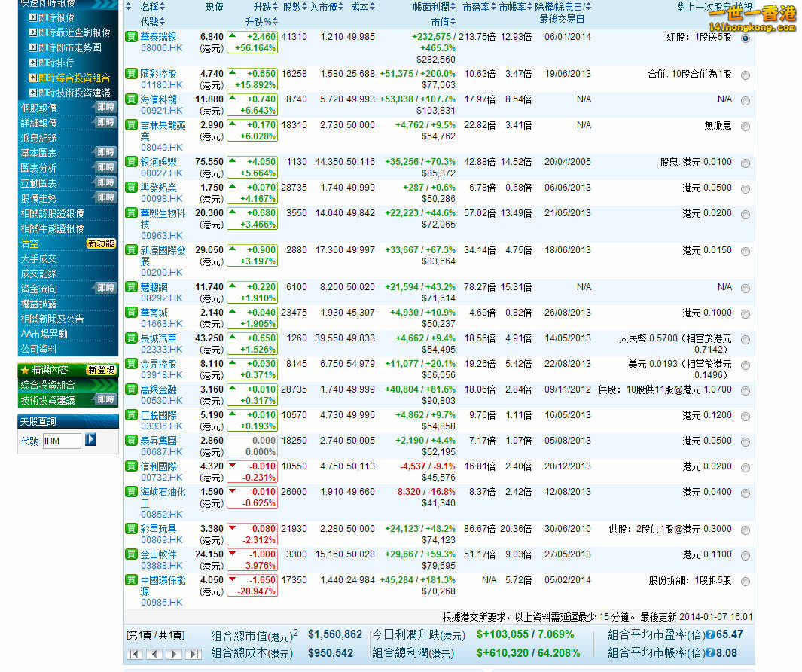802x672 pixels.
Task: Select the radio button for 中國環保能源 row
Action: (x=746, y=582)
